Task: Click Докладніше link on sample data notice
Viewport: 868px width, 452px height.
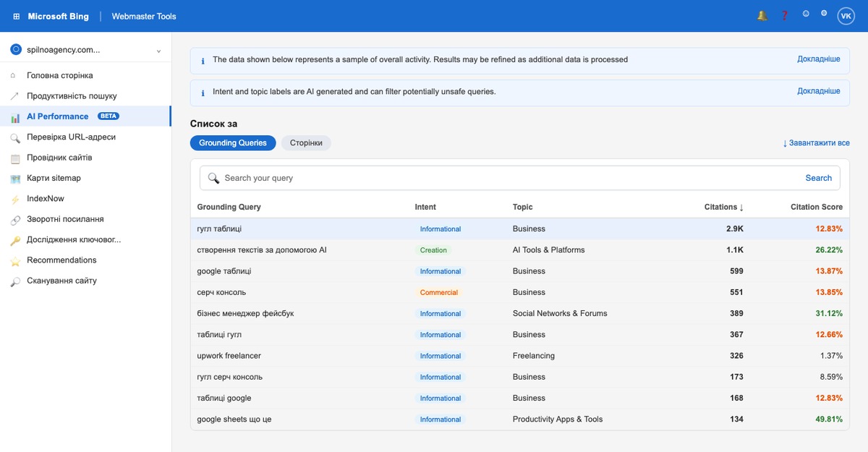Action: point(819,59)
